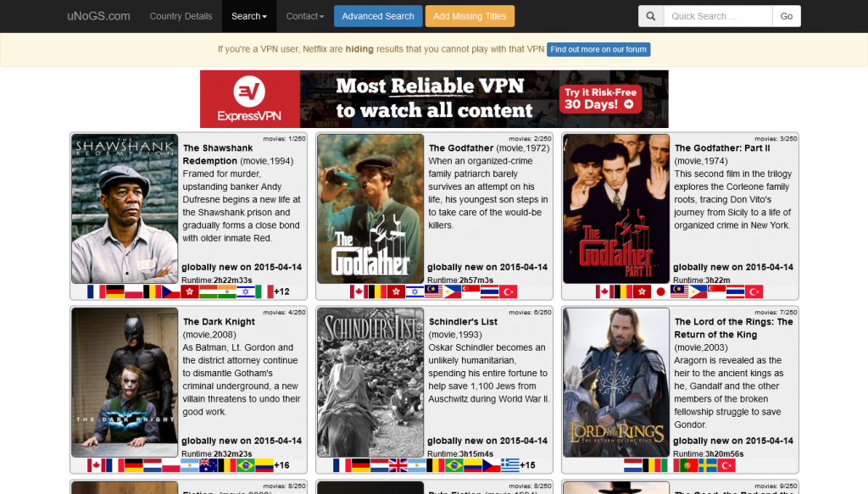Select the Greece flag under Schindler's List
868x494 pixels.
pyautogui.click(x=509, y=465)
